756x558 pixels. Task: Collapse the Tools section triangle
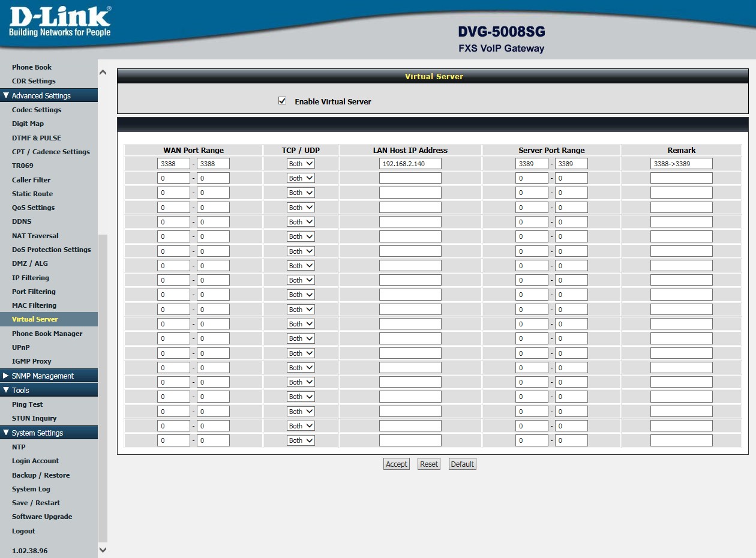(x=6, y=390)
